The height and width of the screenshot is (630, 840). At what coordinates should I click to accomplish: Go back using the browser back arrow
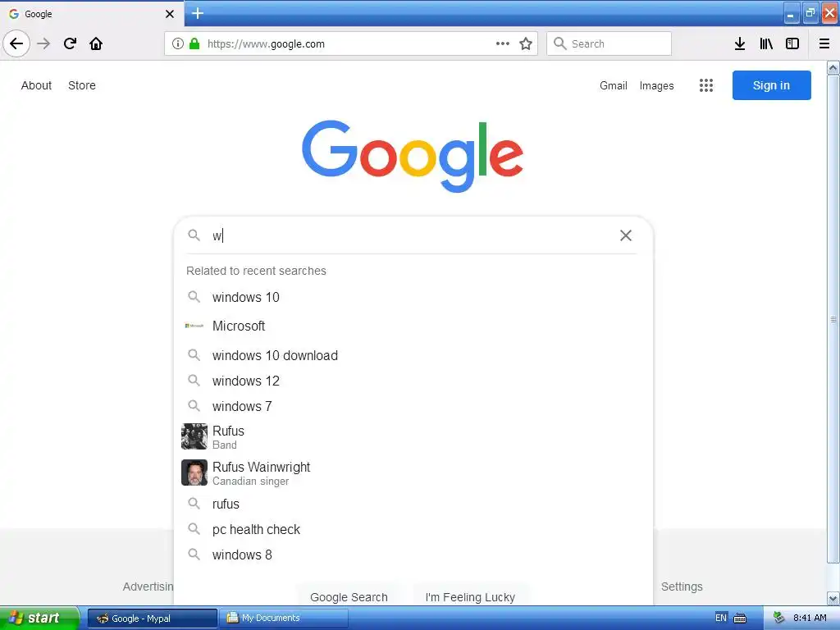tap(16, 43)
